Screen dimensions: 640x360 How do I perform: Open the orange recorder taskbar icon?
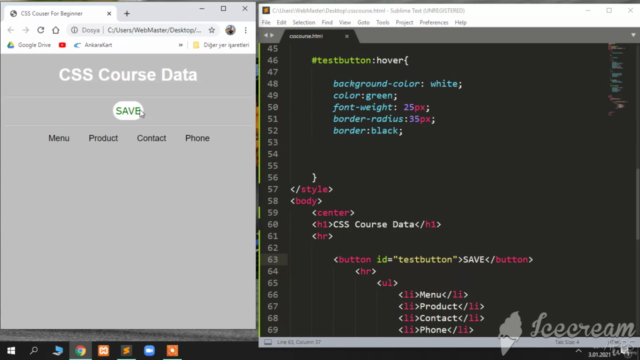172,351
